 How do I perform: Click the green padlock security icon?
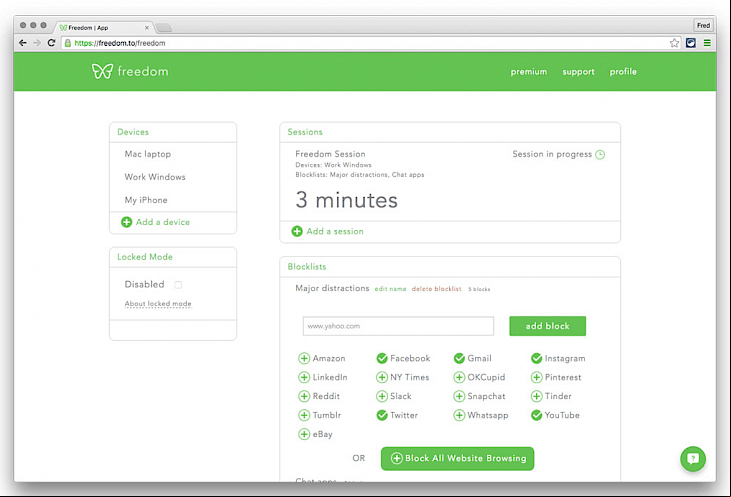click(68, 43)
